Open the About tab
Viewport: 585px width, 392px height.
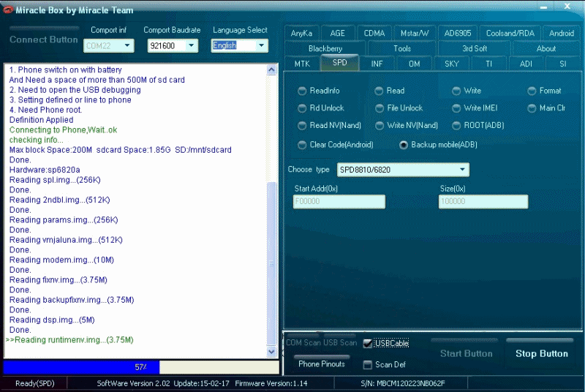[546, 48]
